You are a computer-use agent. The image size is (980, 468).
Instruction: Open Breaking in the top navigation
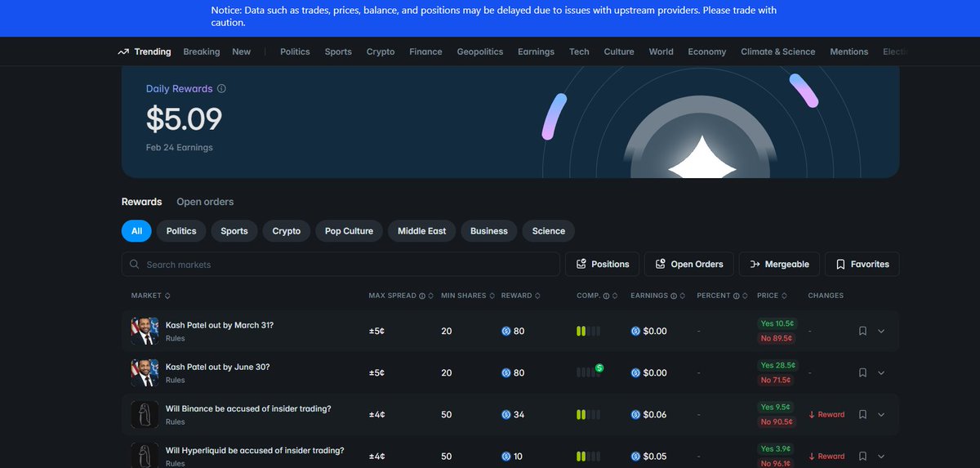(202, 51)
